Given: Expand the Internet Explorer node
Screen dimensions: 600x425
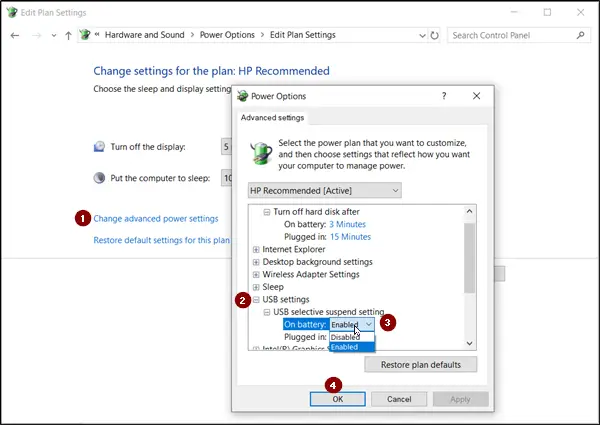Looking at the screenshot, I should (x=256, y=249).
